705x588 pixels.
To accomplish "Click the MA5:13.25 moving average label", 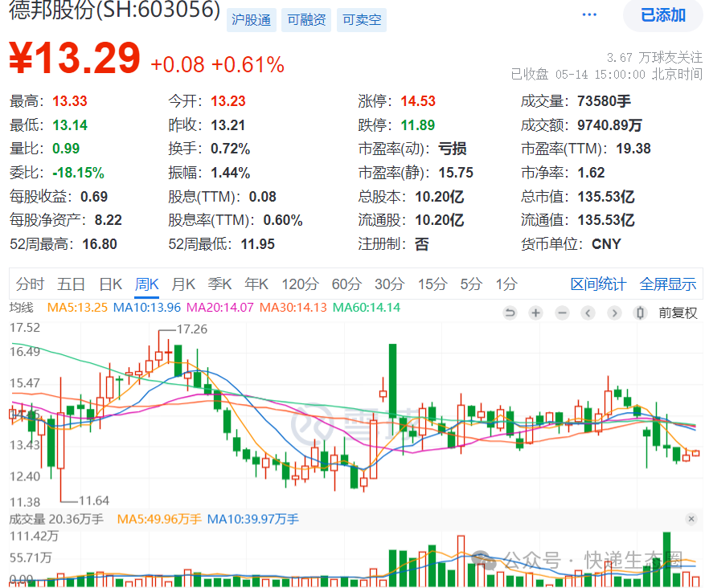I will click(77, 308).
